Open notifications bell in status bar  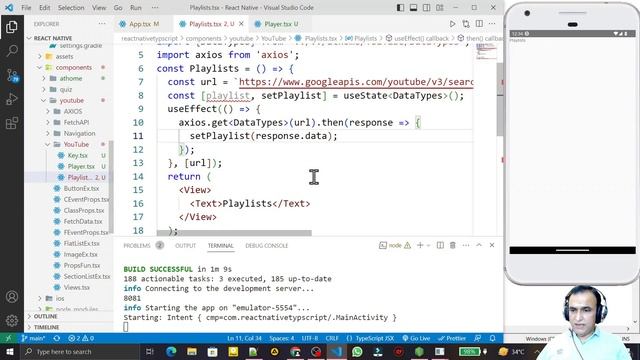pyautogui.click(x=493, y=338)
